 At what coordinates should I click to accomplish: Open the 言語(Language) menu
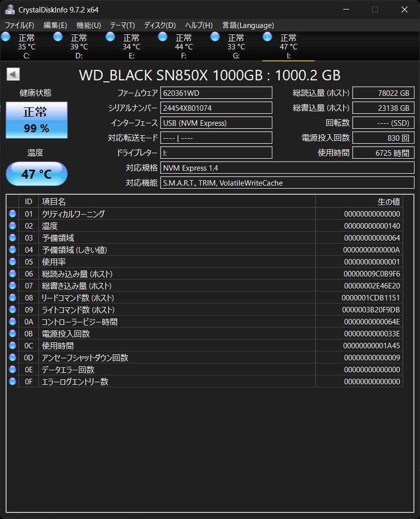point(249,25)
